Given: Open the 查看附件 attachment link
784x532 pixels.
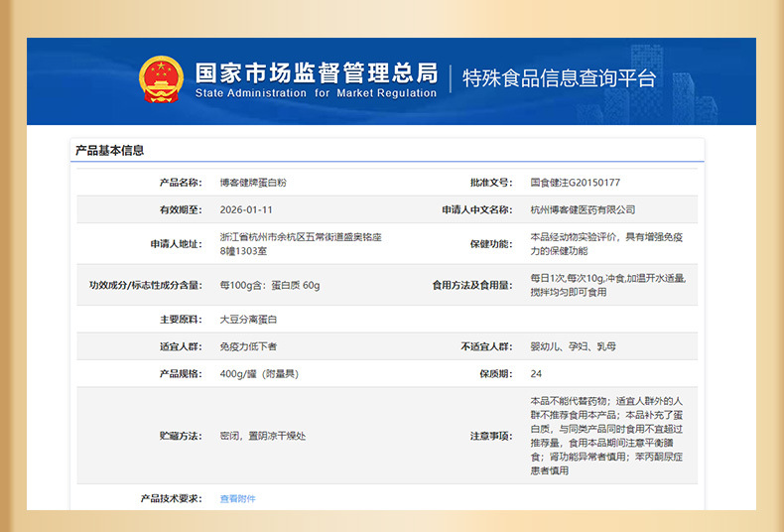Looking at the screenshot, I should [x=237, y=498].
